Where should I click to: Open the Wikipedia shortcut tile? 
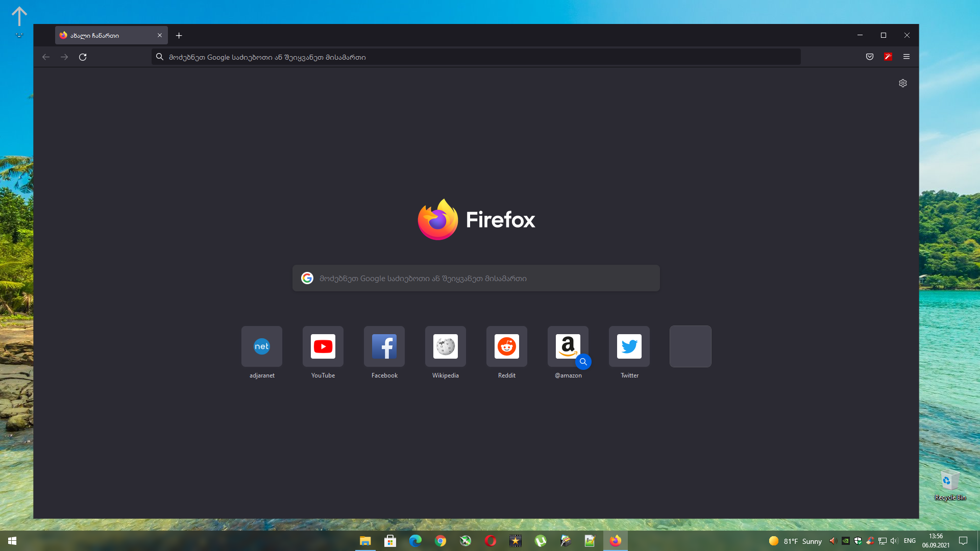coord(446,347)
